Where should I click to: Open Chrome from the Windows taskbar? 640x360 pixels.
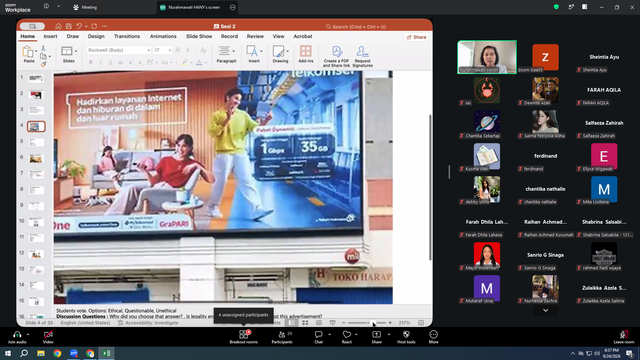tap(57, 353)
